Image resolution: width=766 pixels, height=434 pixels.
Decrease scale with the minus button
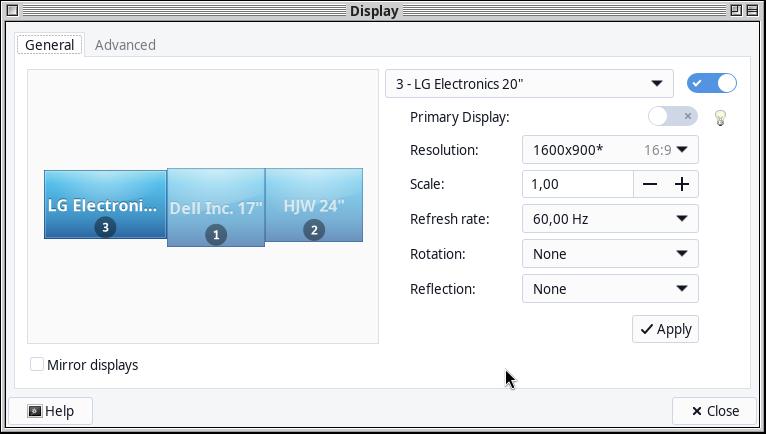[650, 184]
